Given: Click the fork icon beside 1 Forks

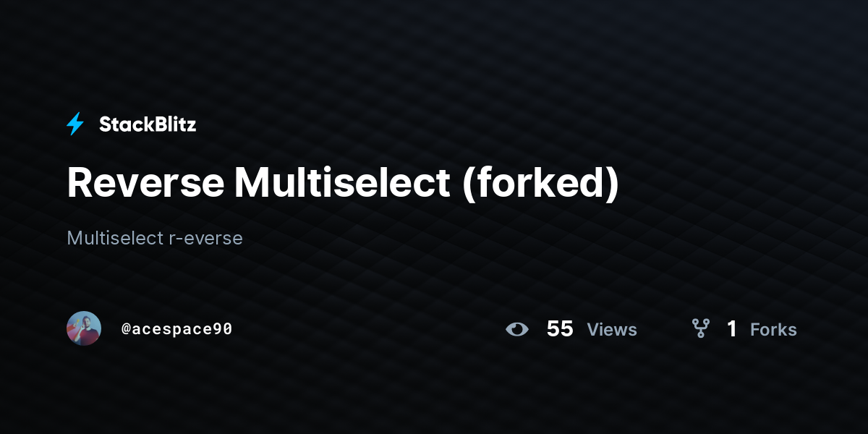Looking at the screenshot, I should (700, 329).
